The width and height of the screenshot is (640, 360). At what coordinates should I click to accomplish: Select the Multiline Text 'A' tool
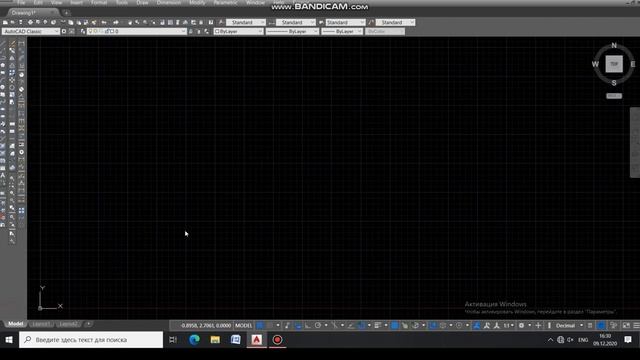3,176
